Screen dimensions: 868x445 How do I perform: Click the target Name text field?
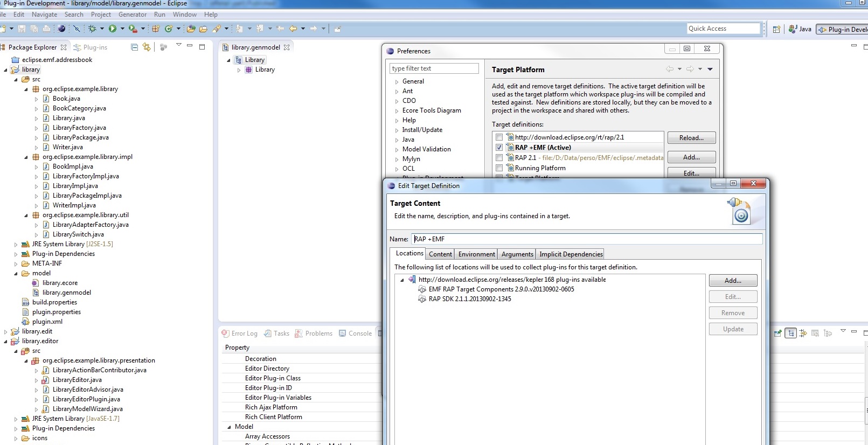point(587,239)
